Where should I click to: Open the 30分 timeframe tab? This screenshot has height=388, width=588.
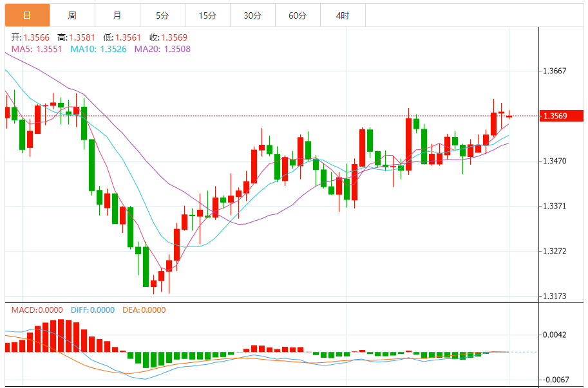coord(252,15)
